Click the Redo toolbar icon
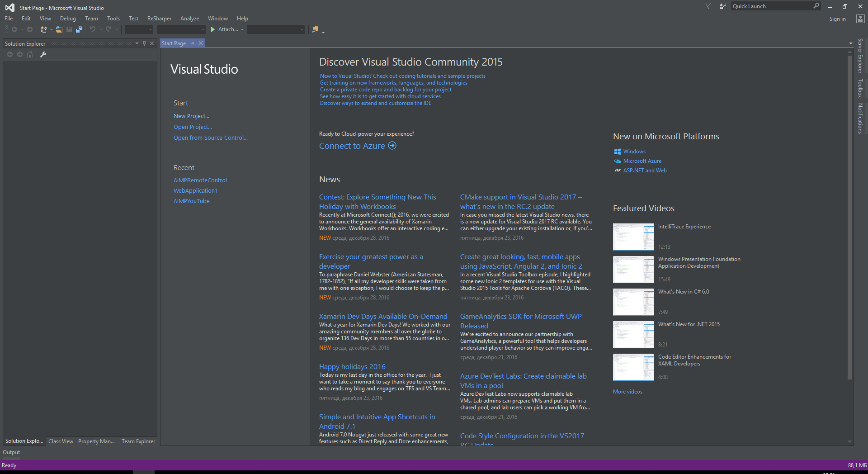This screenshot has height=474, width=868. point(108,29)
